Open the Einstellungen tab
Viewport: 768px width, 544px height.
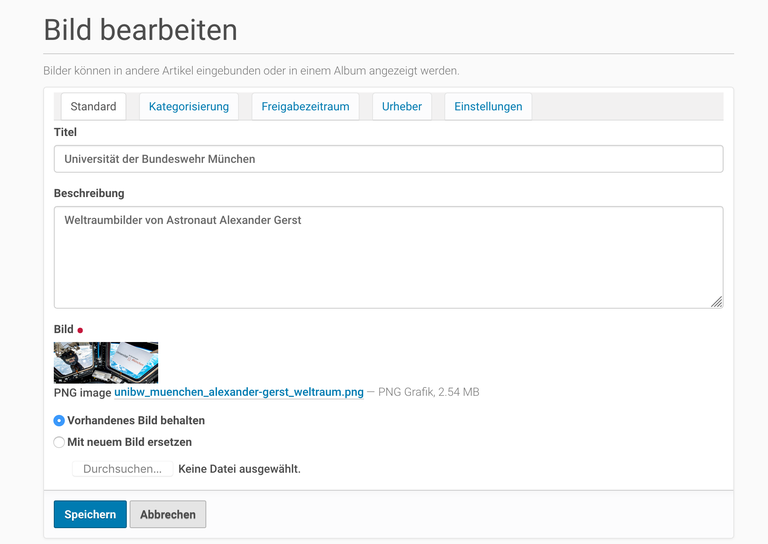pos(488,106)
